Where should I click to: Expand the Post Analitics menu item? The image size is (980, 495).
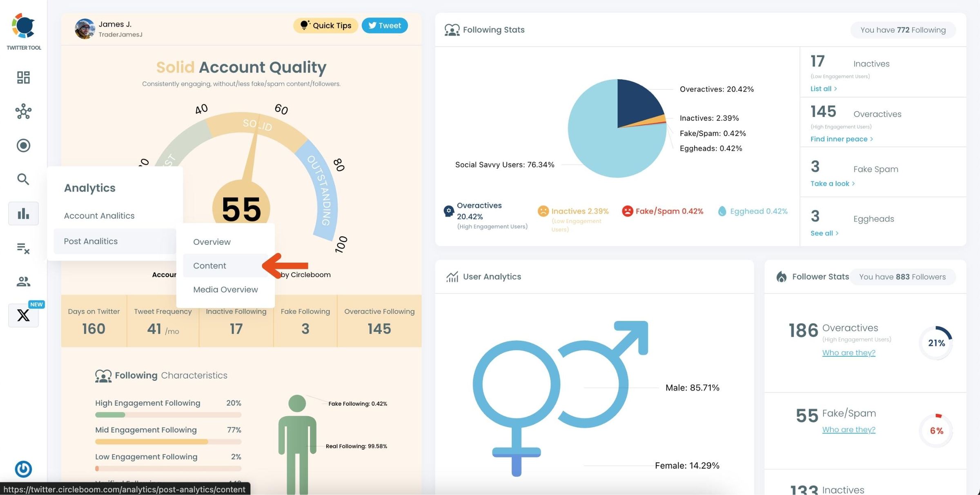pos(91,241)
